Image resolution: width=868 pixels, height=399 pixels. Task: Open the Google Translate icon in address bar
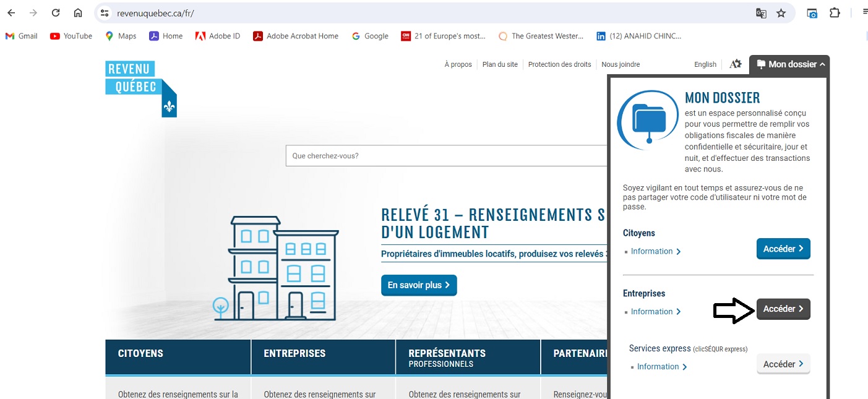pyautogui.click(x=761, y=13)
